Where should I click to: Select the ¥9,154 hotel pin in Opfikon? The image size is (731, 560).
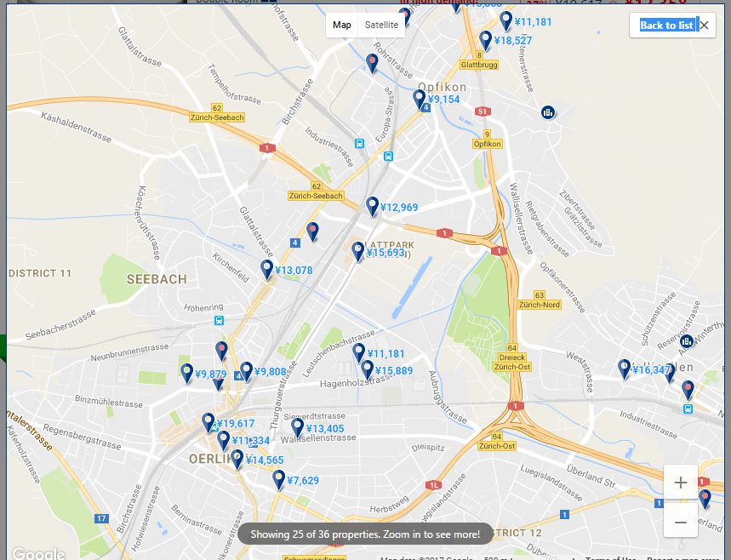pos(420,100)
